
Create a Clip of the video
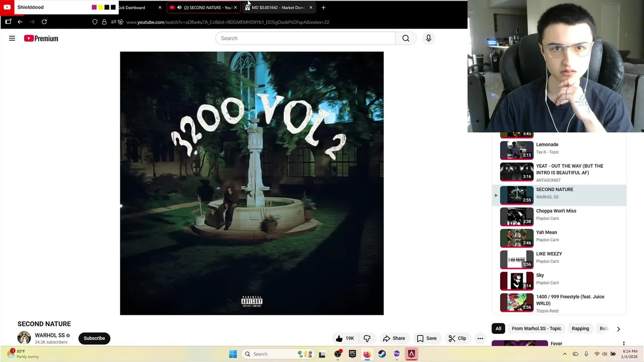457,338
